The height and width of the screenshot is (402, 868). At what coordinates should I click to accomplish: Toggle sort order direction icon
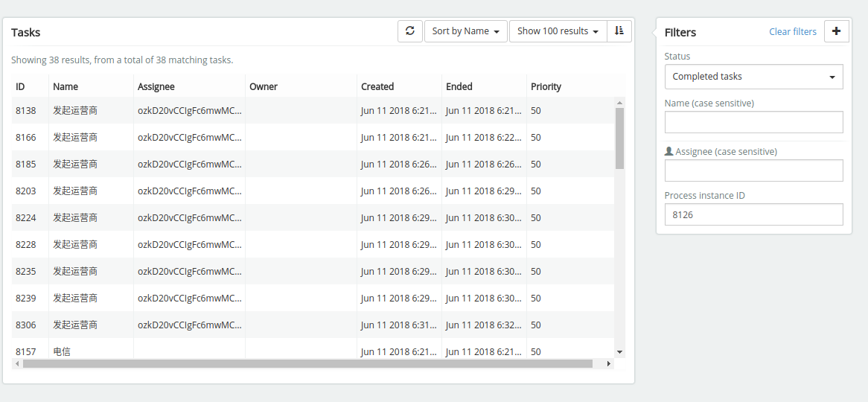tap(619, 31)
